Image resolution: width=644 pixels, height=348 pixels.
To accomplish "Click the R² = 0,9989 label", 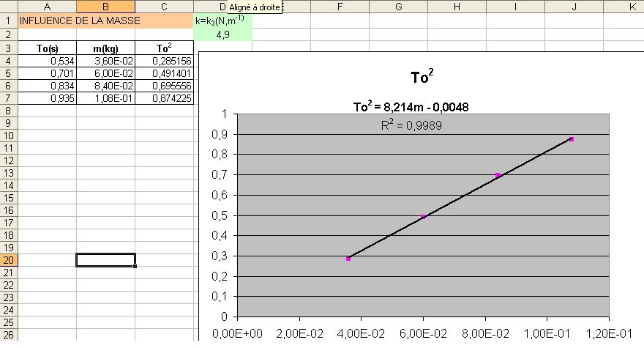I will coord(411,125).
